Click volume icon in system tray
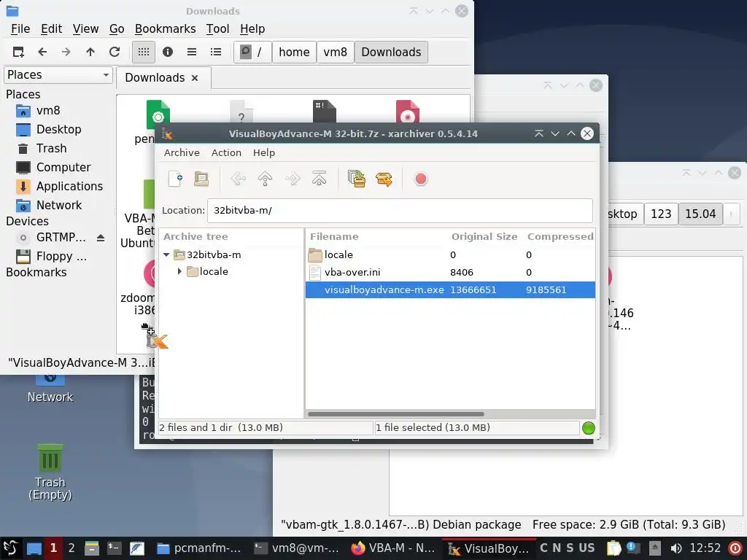The height and width of the screenshot is (560, 747). (x=676, y=548)
